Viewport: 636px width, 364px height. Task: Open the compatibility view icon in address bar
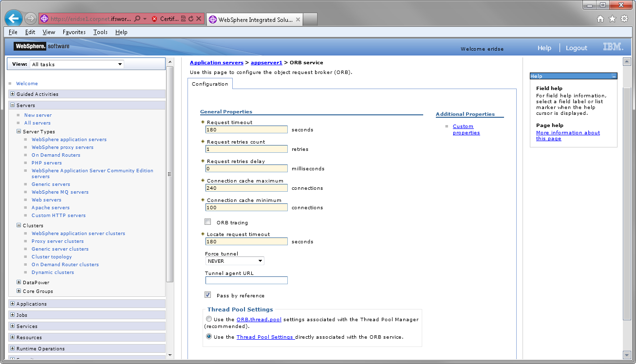pos(183,19)
